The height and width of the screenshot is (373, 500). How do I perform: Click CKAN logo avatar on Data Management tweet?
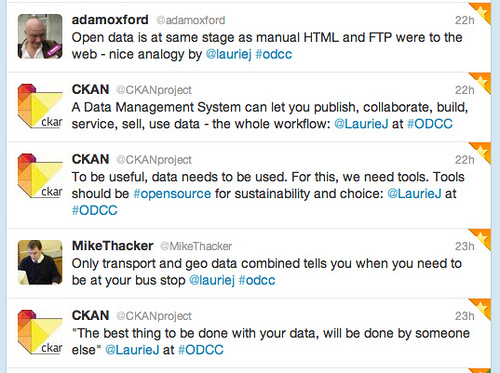40,106
